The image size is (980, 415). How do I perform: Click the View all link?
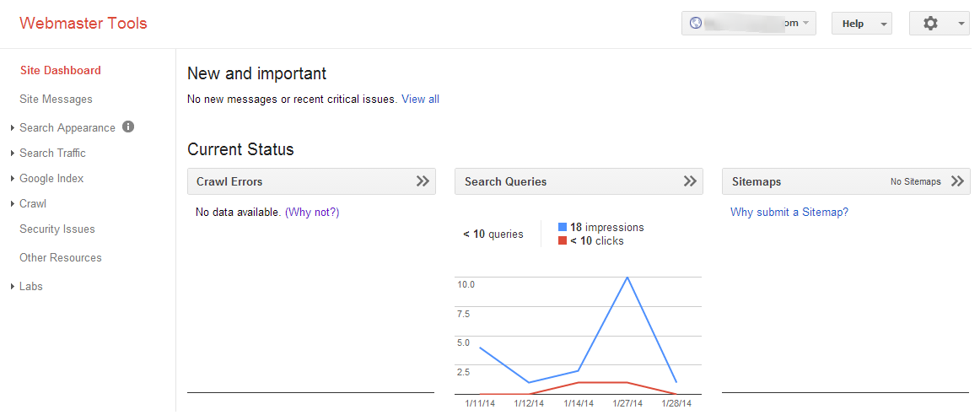tap(420, 100)
